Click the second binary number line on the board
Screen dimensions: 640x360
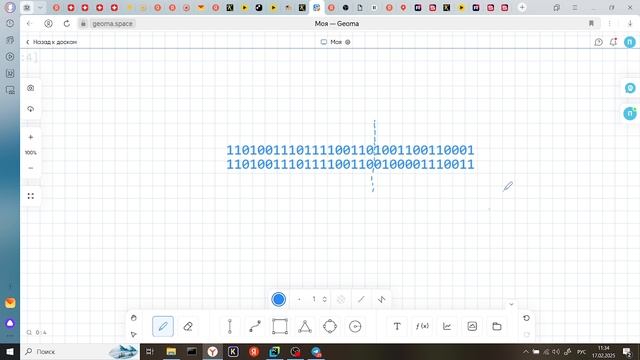click(350, 164)
